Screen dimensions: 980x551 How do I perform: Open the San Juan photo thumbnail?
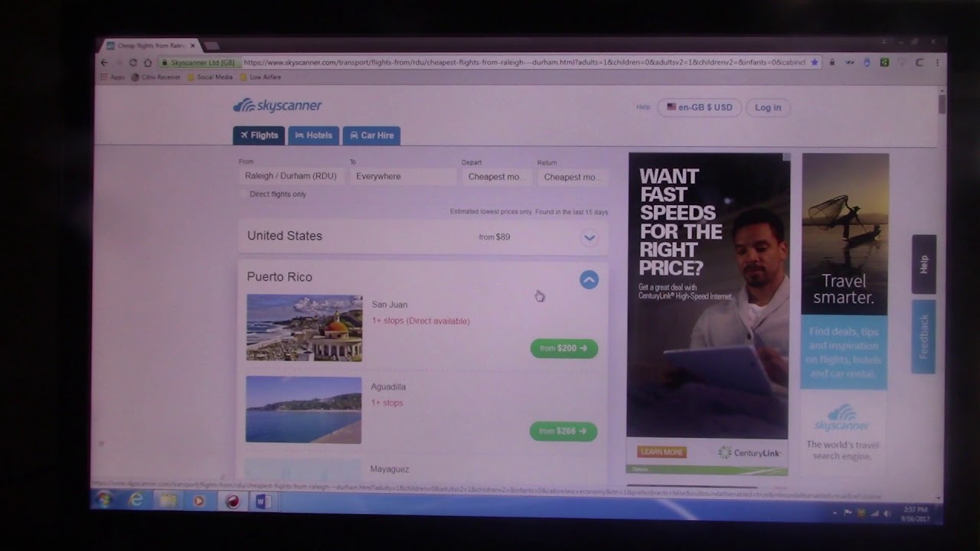point(304,328)
